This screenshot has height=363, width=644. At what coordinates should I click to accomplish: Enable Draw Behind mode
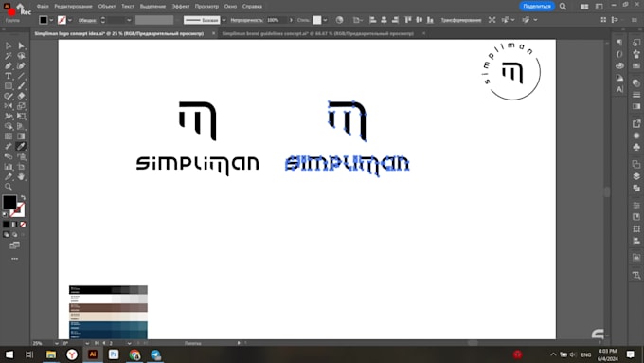(14, 235)
